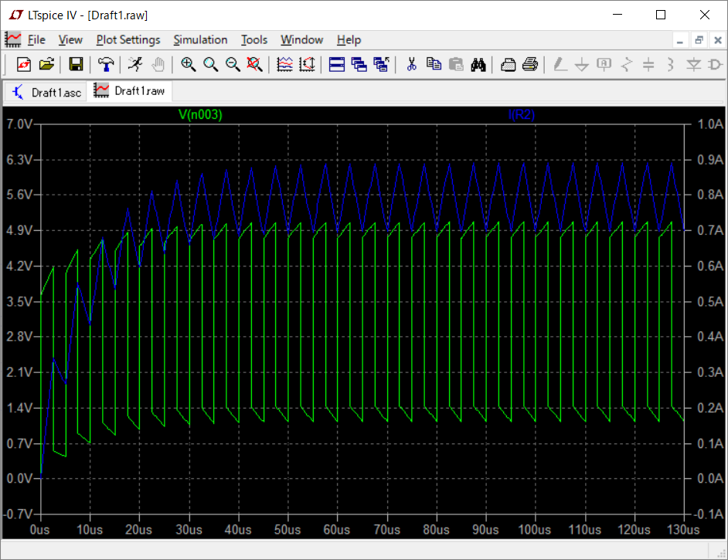728x560 pixels.
Task: Click the Label Net icon
Action: tap(604, 64)
